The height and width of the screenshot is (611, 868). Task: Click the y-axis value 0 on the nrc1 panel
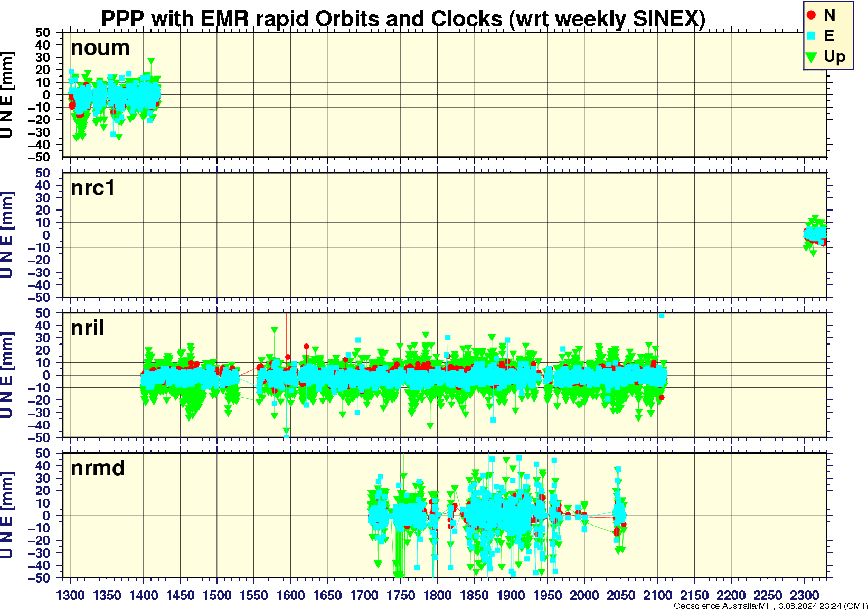click(x=46, y=235)
